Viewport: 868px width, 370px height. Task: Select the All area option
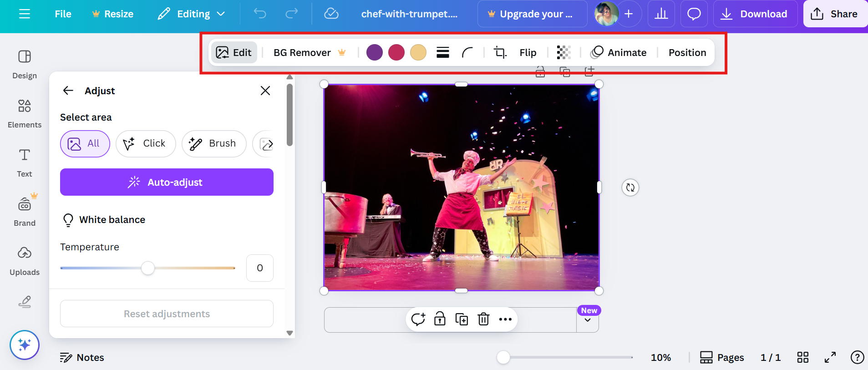(x=85, y=144)
